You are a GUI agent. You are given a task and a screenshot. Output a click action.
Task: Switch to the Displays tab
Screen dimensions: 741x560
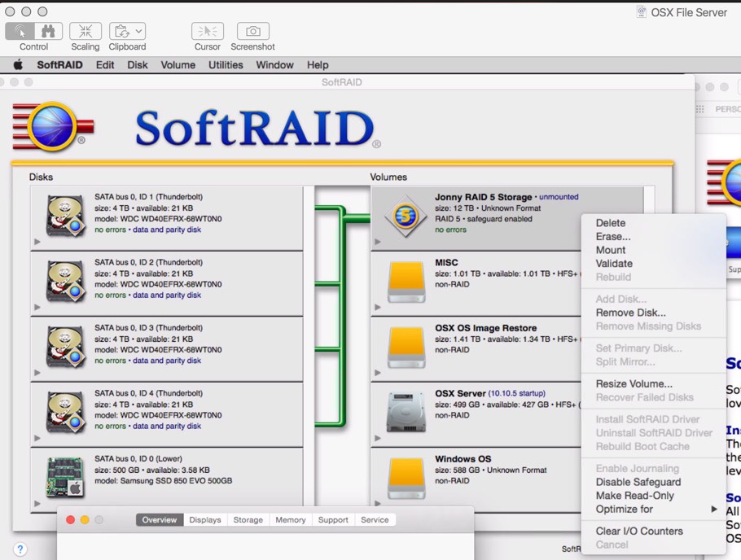tap(205, 520)
